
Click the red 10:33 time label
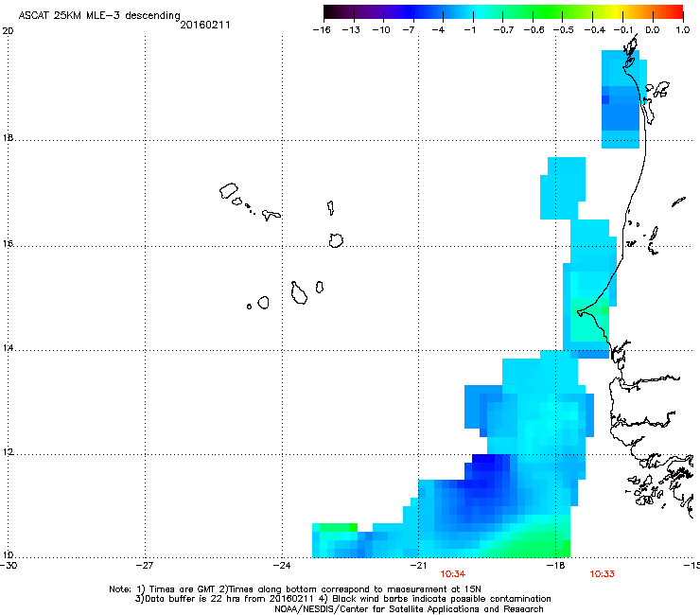click(x=602, y=574)
